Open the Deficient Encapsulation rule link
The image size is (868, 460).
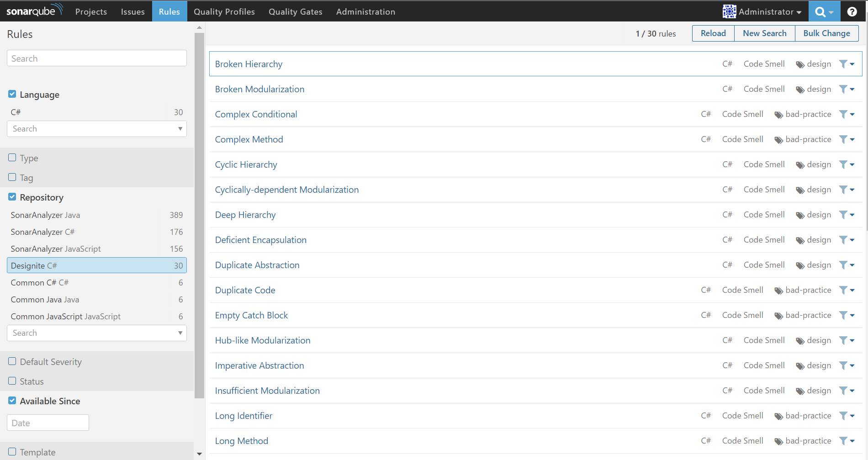pyautogui.click(x=261, y=240)
